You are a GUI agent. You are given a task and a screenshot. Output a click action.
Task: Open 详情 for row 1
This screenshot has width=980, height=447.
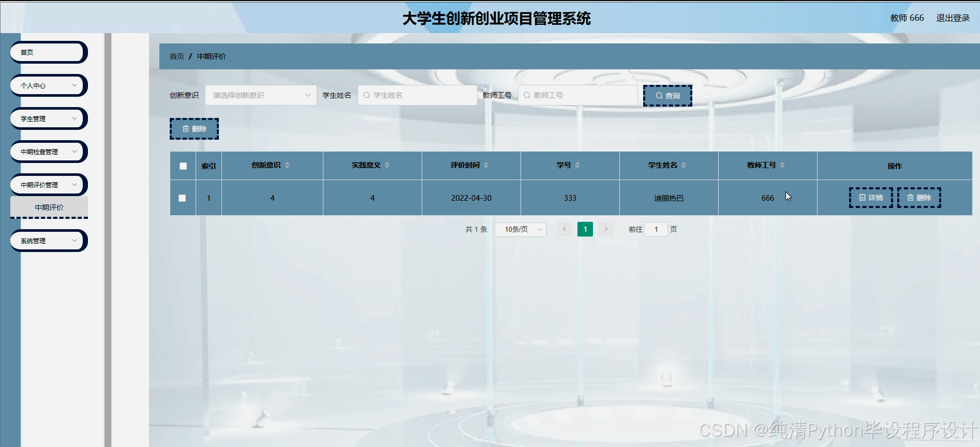click(x=871, y=198)
